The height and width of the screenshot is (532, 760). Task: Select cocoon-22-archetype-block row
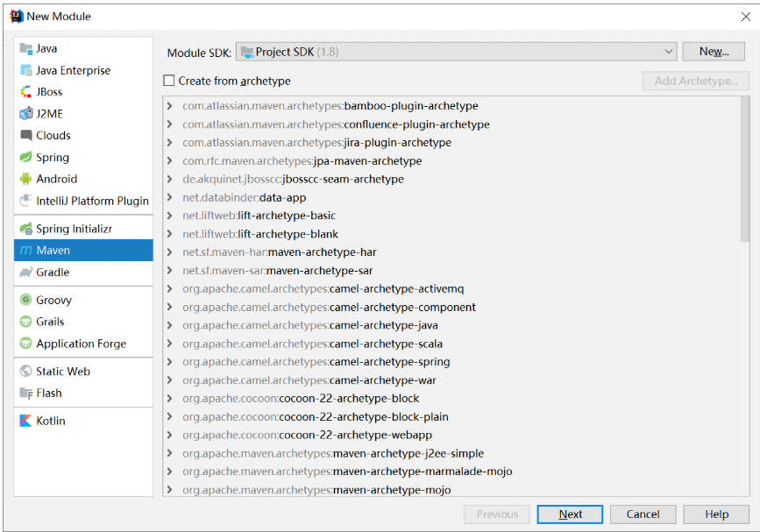point(451,398)
